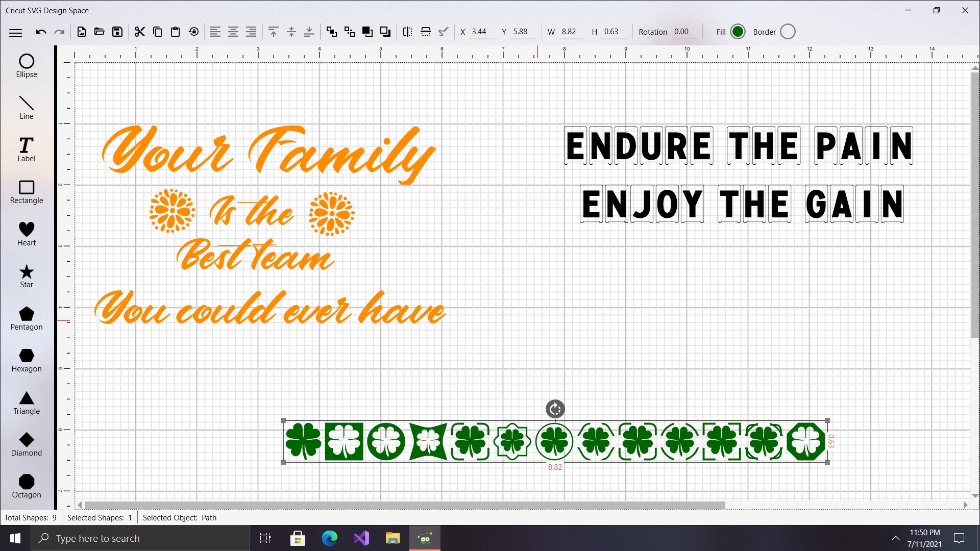Image resolution: width=980 pixels, height=551 pixels.
Task: Click the Save file icon
Action: [117, 32]
